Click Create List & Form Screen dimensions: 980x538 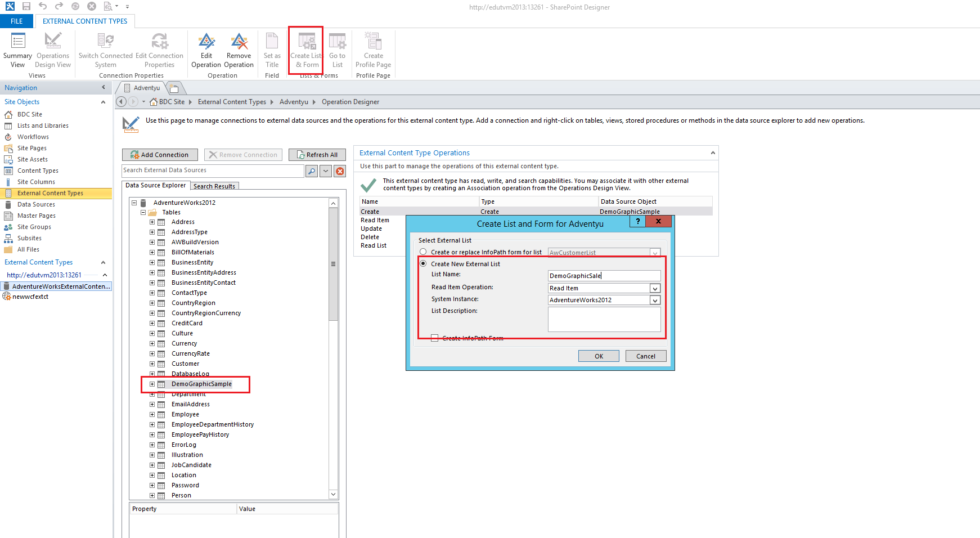(305, 50)
